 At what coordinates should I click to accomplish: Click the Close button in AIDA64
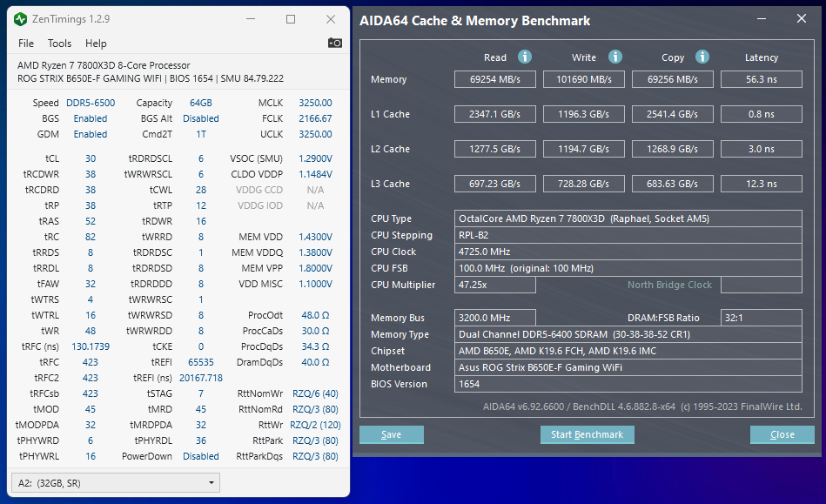pos(782,434)
